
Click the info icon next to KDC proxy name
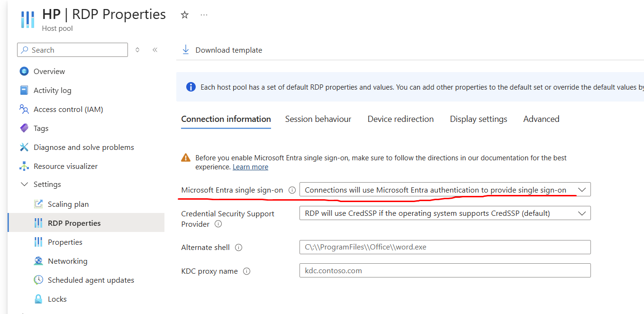246,271
